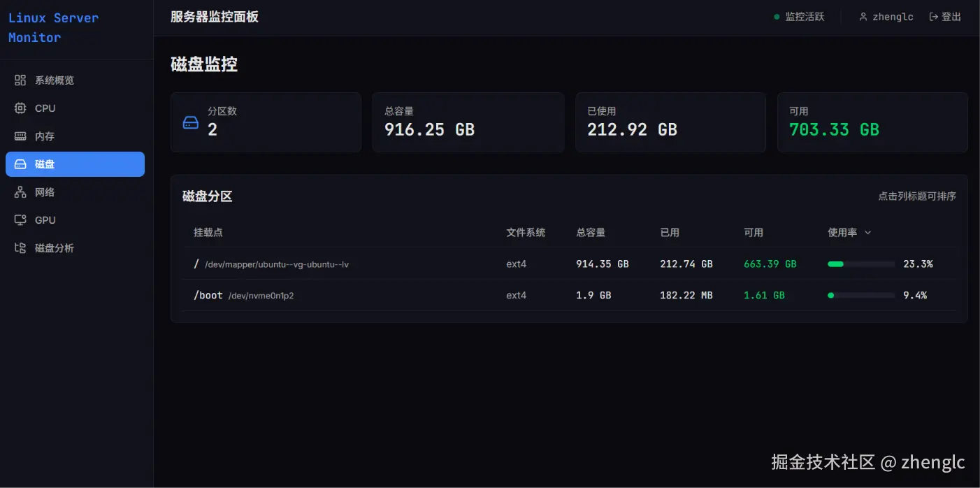This screenshot has width=980, height=488.
Task: Click the partition count value 2
Action: (212, 129)
